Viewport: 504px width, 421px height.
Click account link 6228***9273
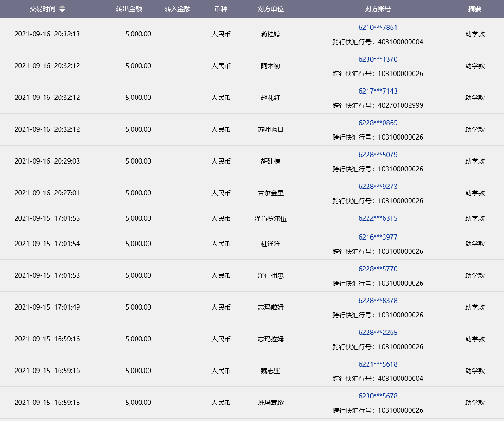click(378, 187)
